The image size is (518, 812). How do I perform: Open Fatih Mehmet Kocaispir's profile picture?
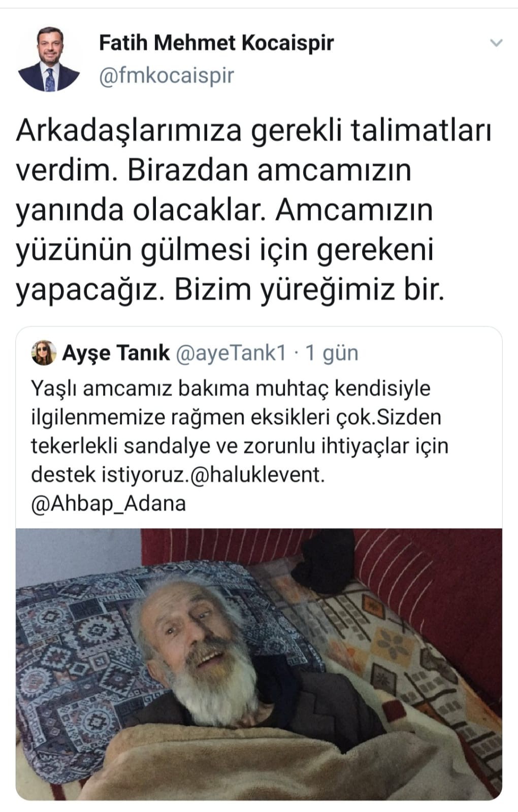49,59
